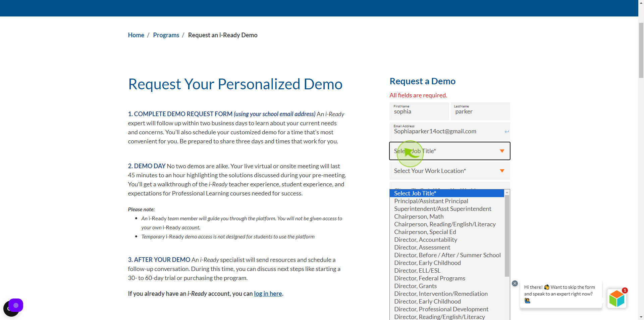Open the chat widget cube icon
The width and height of the screenshot is (644, 320).
click(x=616, y=299)
